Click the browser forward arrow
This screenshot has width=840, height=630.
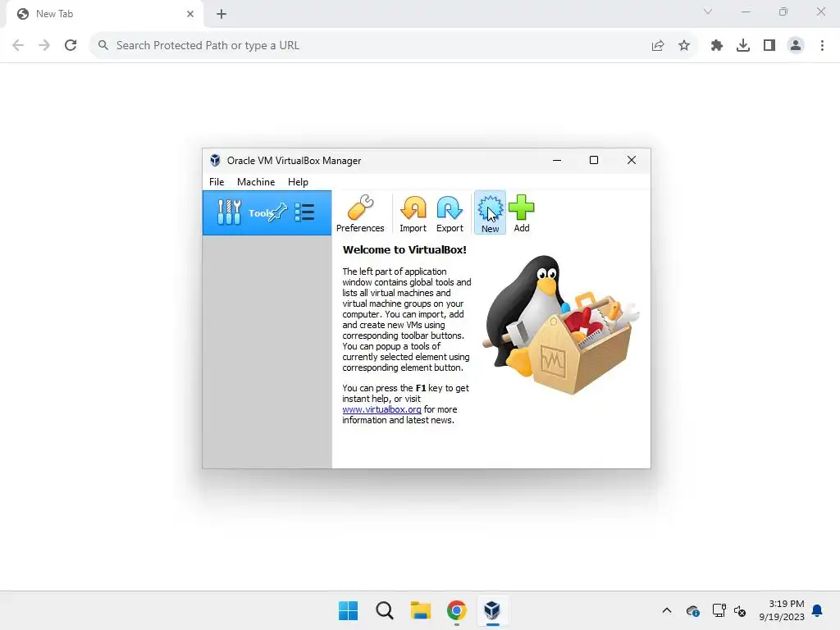(44, 46)
